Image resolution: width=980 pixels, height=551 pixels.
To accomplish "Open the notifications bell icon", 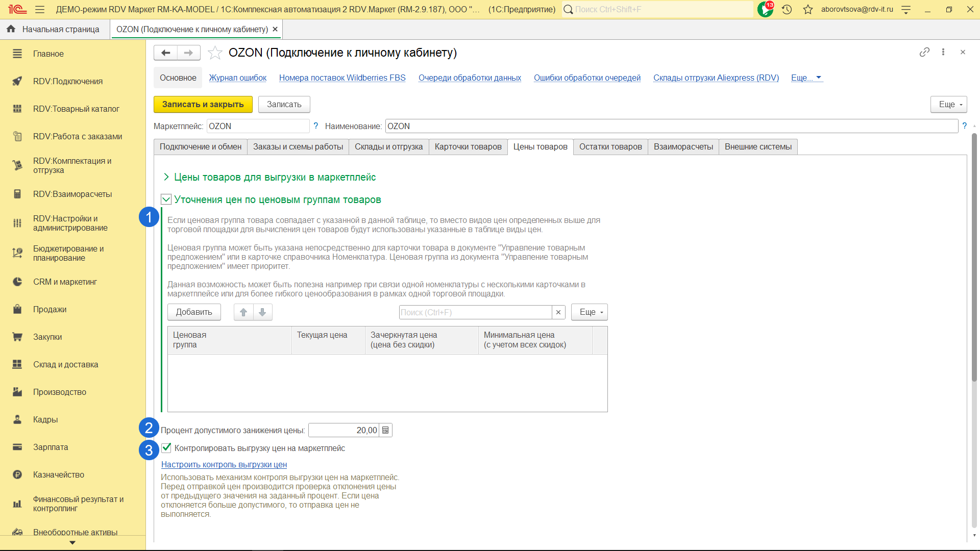I will point(765,9).
